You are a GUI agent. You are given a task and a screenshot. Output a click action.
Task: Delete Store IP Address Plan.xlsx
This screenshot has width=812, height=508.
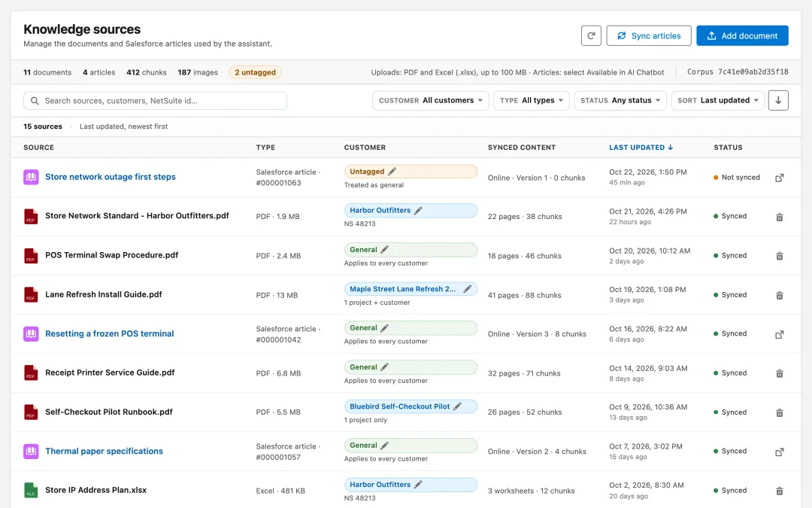click(x=780, y=491)
